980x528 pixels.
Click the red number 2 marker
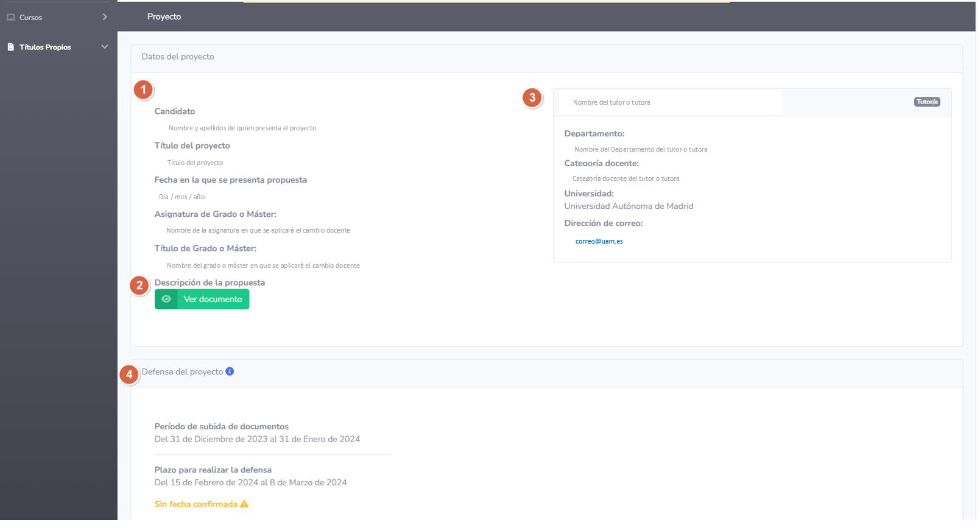(139, 285)
